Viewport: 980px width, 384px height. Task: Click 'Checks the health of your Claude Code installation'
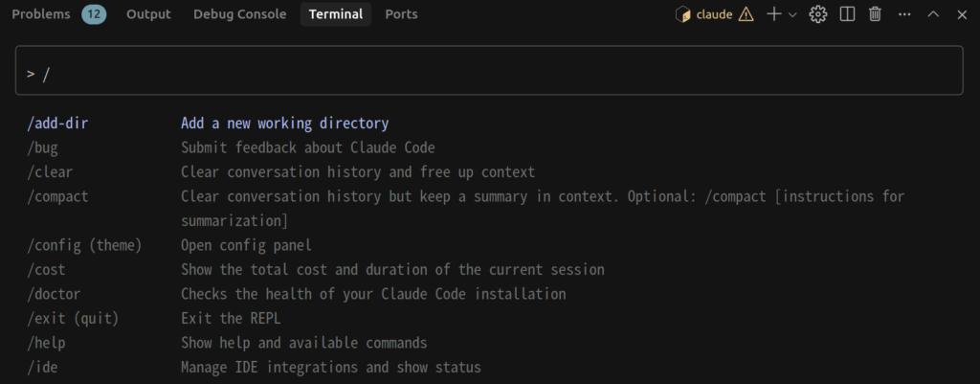coord(373,294)
